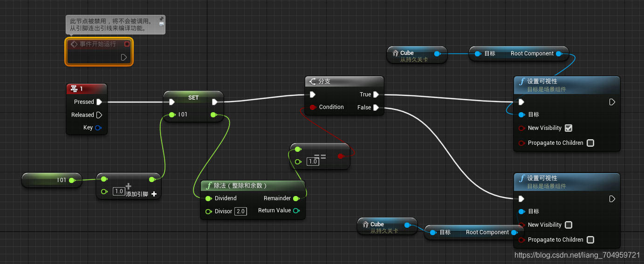The width and height of the screenshot is (644, 264).
Task: Click the Return Value output pin
Action: point(296,211)
